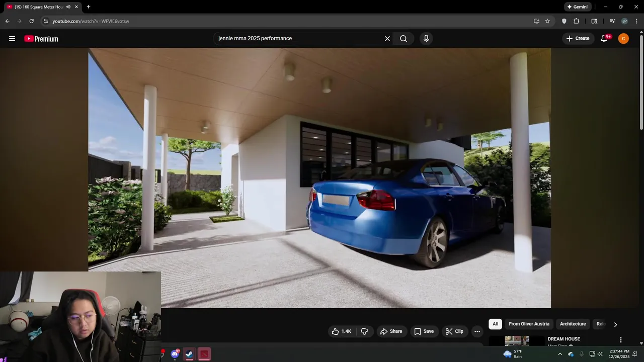The width and height of the screenshot is (644, 362).
Task: Open media controls icon in toolbar
Action: tap(612, 21)
